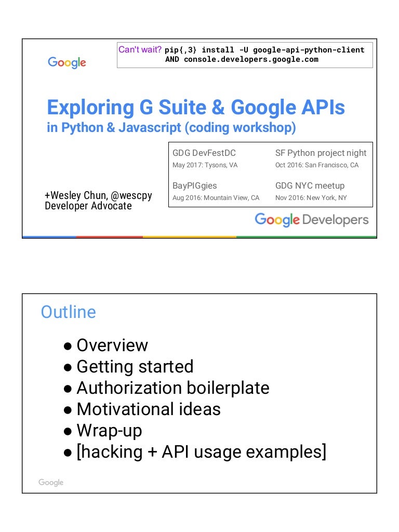The width and height of the screenshot is (399, 532).
Task: Select the GDG DevFestDC event entry
Action: [204, 158]
